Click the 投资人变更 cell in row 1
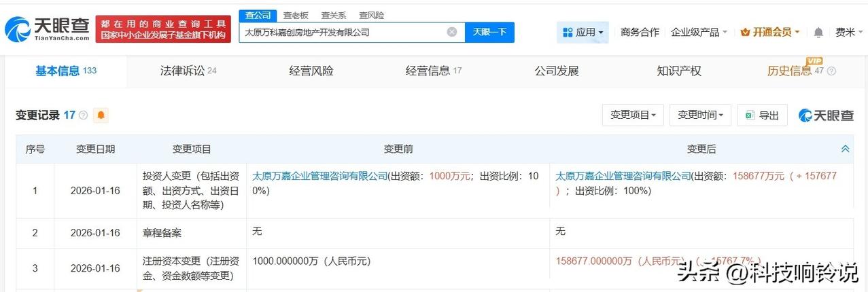 190,190
